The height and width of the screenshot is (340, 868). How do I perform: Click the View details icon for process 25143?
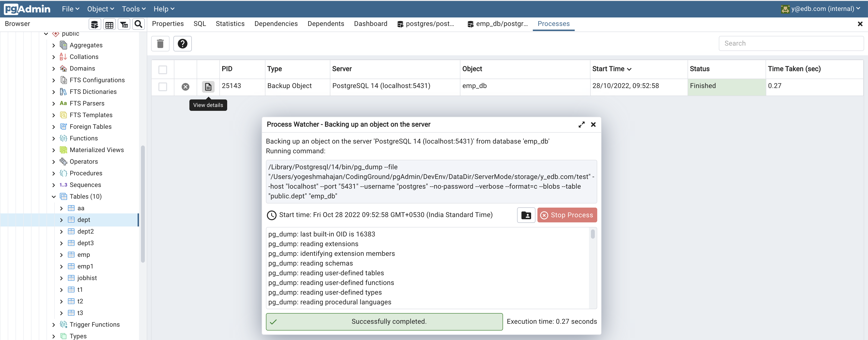208,87
